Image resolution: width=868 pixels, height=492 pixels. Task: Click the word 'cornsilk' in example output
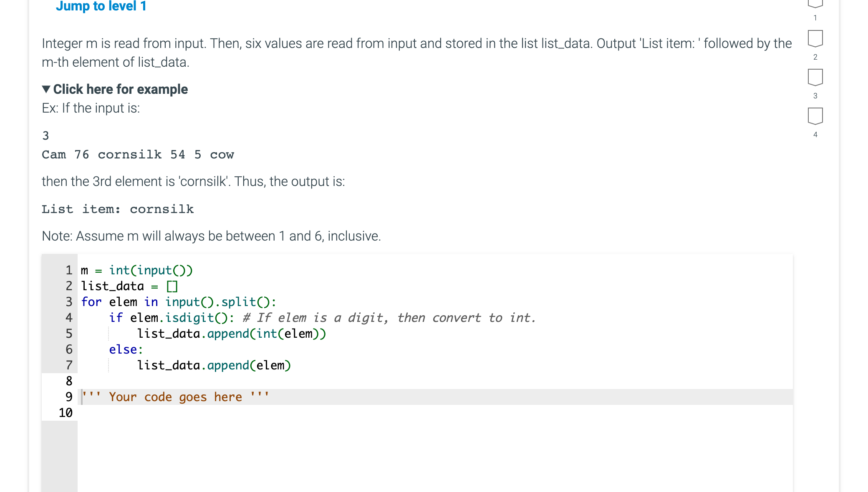pos(162,209)
